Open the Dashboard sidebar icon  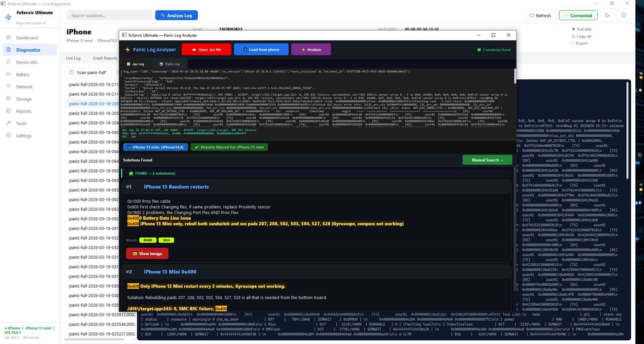[8, 37]
